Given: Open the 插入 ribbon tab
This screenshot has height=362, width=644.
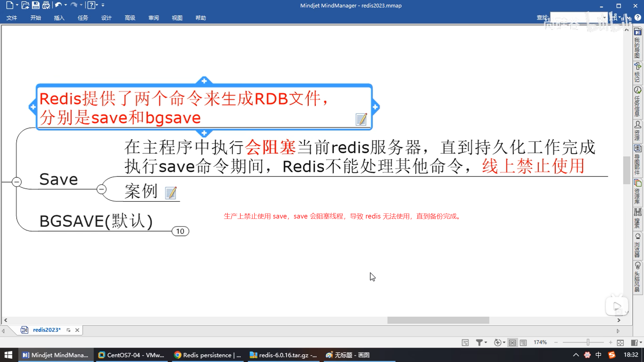Looking at the screenshot, I should click(x=59, y=18).
